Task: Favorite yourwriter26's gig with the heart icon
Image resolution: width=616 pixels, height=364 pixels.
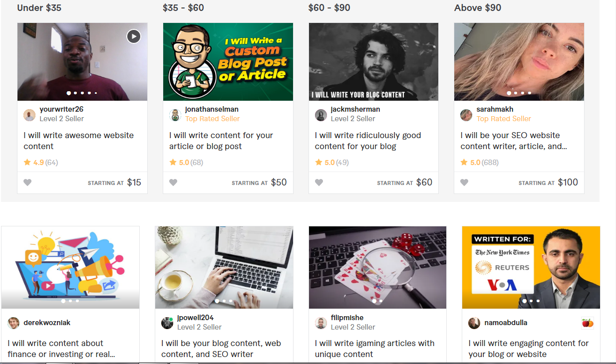Action: click(27, 182)
